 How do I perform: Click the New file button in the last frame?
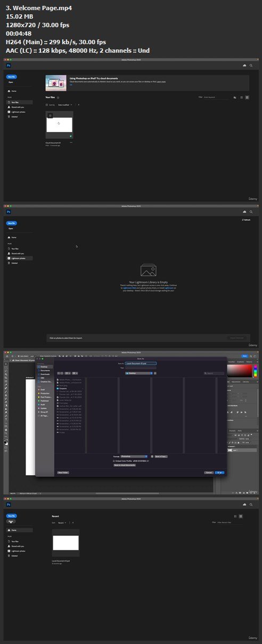click(11, 516)
